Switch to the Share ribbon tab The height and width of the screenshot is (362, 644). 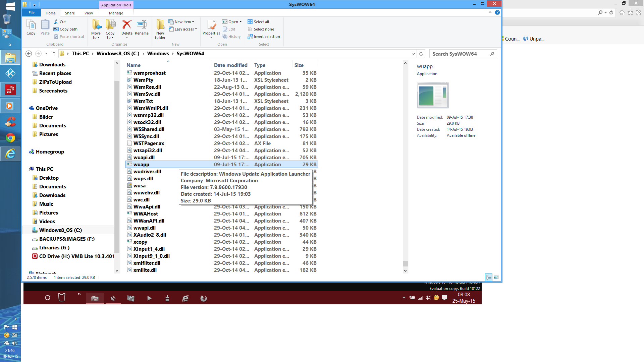click(70, 13)
